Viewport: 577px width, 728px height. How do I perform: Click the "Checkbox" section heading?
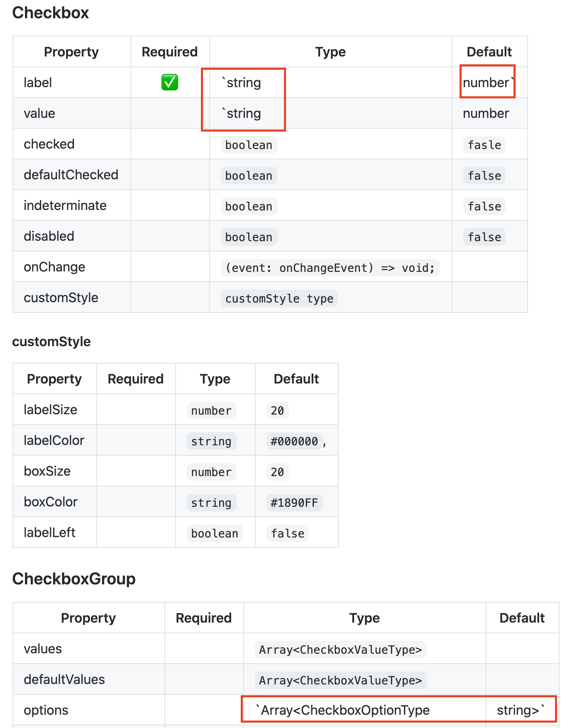pos(51,13)
